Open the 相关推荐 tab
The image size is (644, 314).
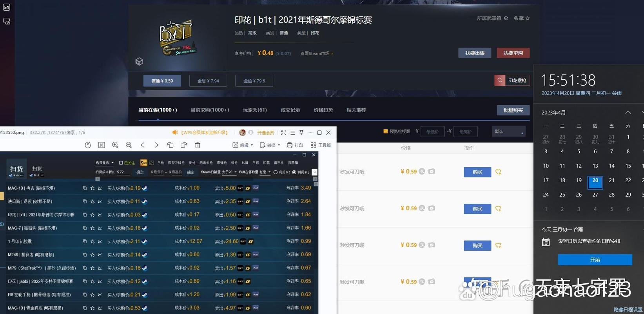[x=356, y=110]
